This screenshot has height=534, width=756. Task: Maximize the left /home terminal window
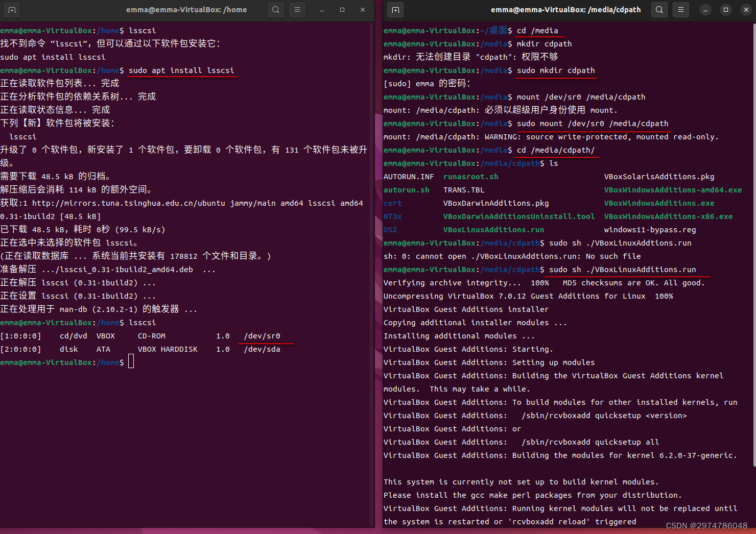[342, 10]
